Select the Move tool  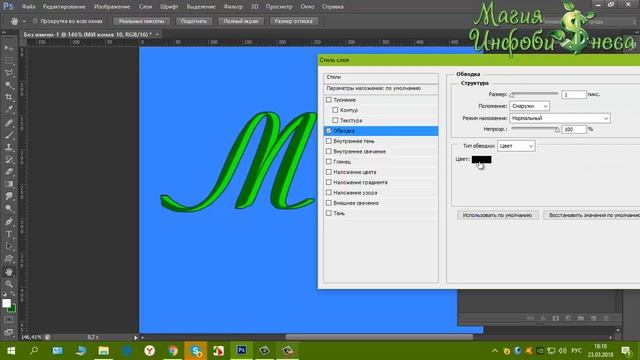(9, 48)
